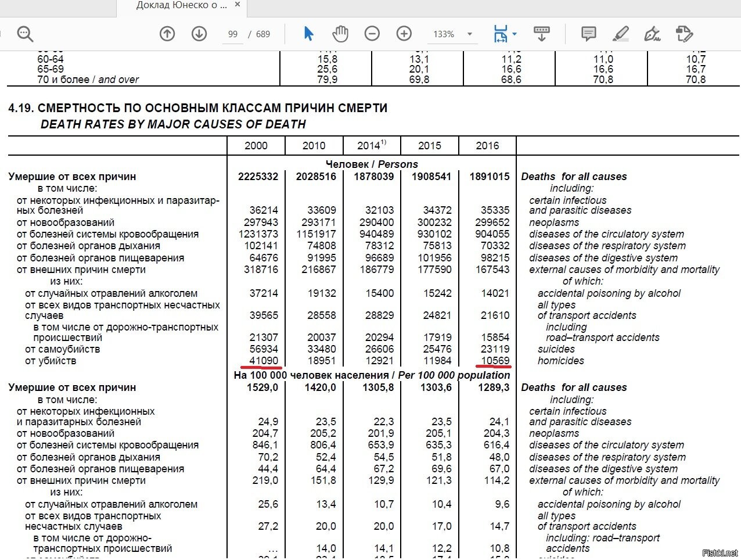This screenshot has height=560, width=741.
Task: Click the underlined homicides value '41090'
Action: 264,361
